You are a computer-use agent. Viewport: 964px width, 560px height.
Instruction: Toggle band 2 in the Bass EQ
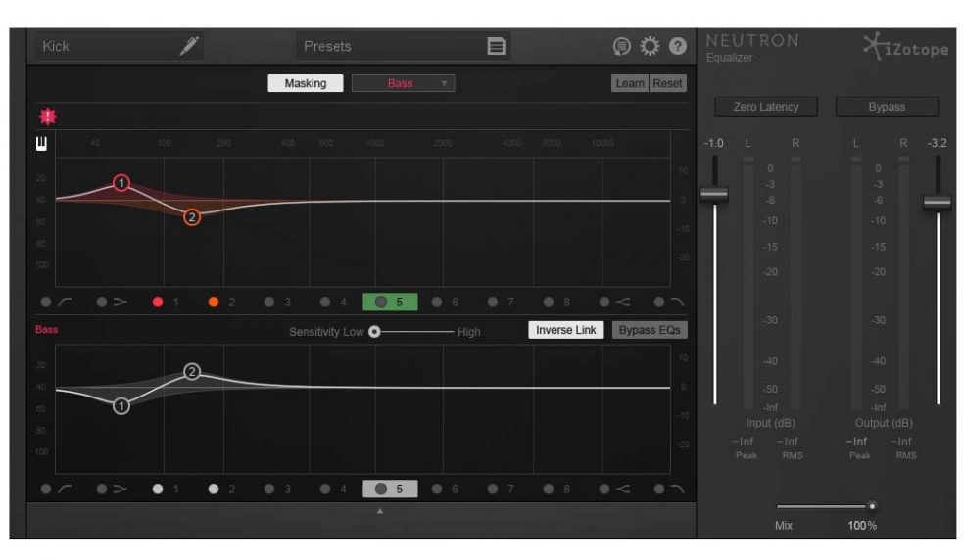click(214, 489)
